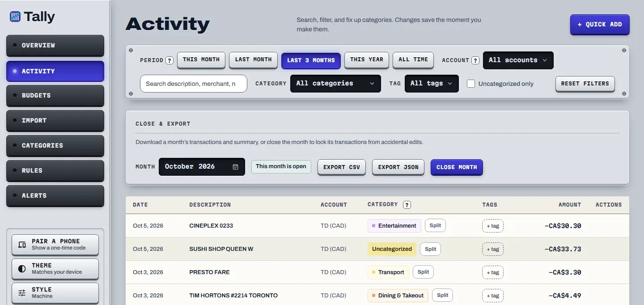Select the All Time period

point(413,60)
